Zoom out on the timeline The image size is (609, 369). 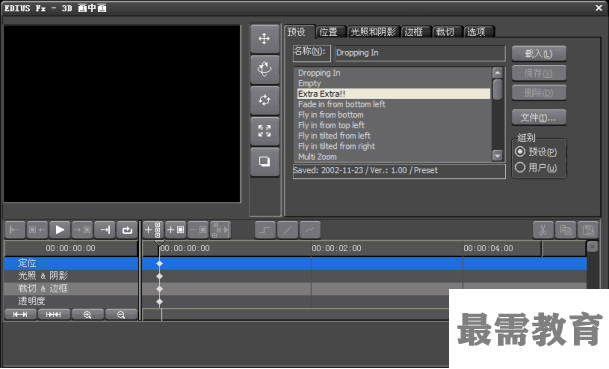click(121, 314)
